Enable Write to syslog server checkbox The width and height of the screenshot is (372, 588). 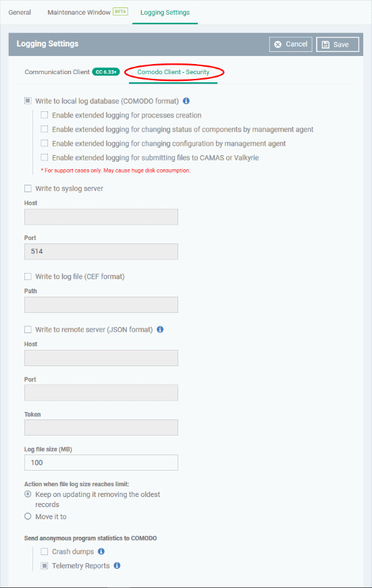click(28, 188)
